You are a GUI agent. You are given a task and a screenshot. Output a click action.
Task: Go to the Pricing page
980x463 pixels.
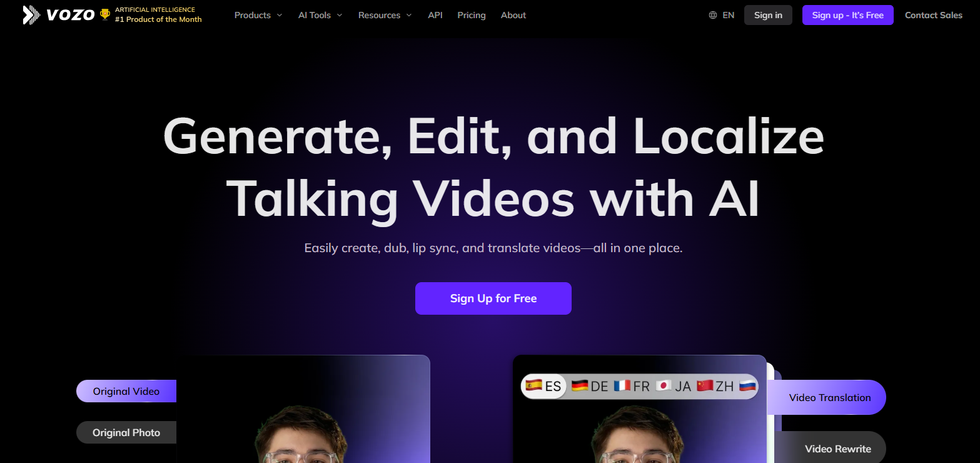coord(472,15)
